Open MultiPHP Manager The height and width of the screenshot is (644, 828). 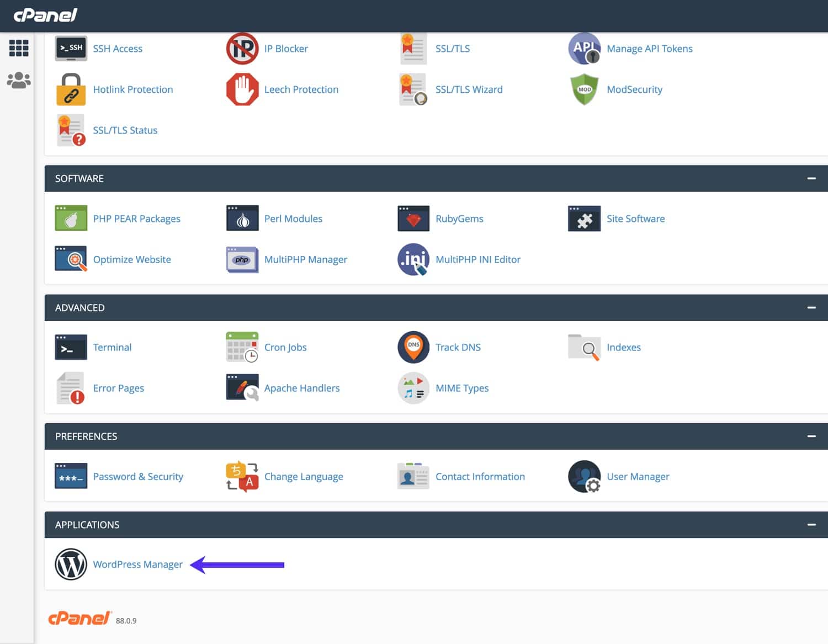(305, 259)
